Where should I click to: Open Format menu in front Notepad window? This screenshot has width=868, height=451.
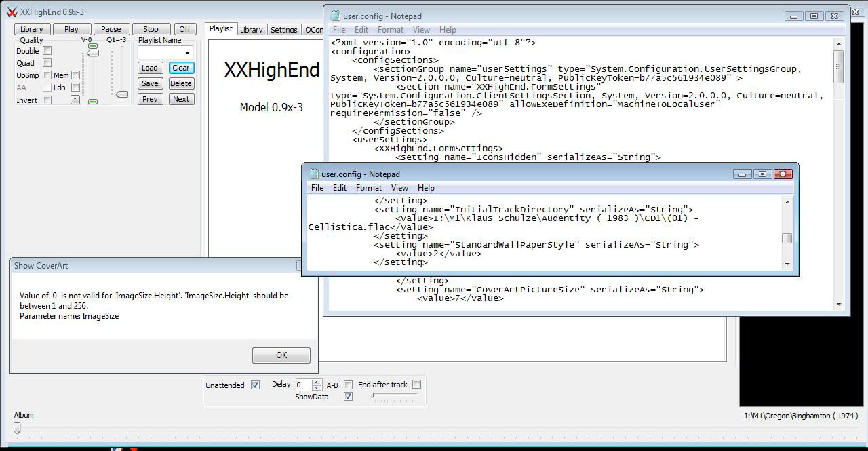369,188
